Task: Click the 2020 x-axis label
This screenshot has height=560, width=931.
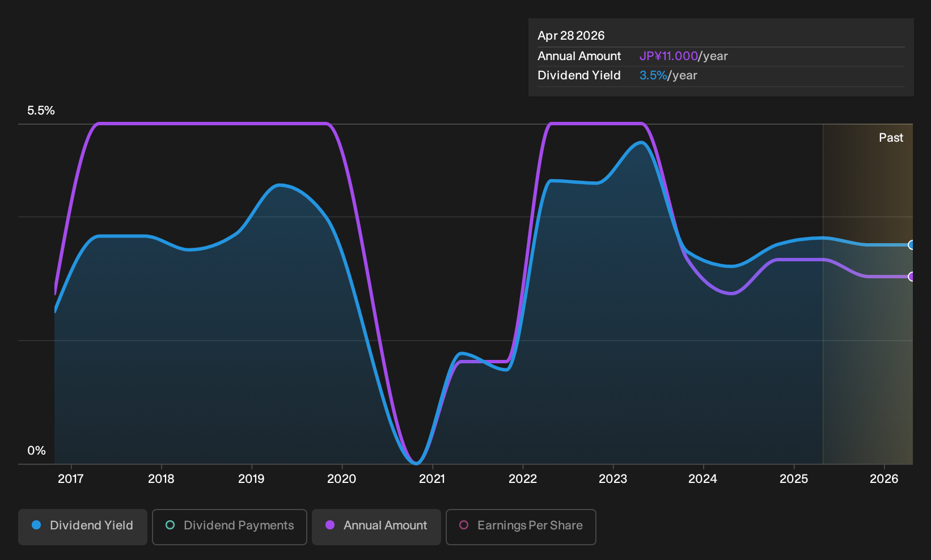Action: (x=342, y=479)
